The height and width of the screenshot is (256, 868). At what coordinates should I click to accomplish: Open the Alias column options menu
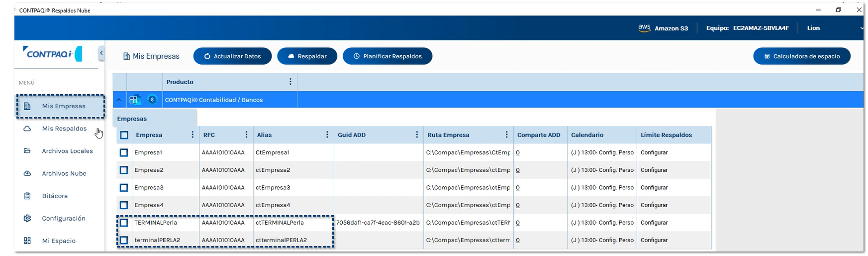pos(327,134)
